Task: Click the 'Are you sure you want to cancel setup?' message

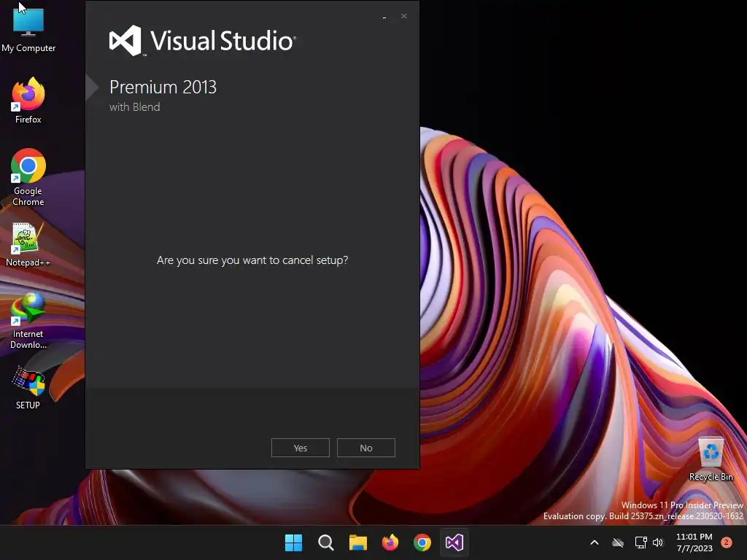Action: point(252,260)
